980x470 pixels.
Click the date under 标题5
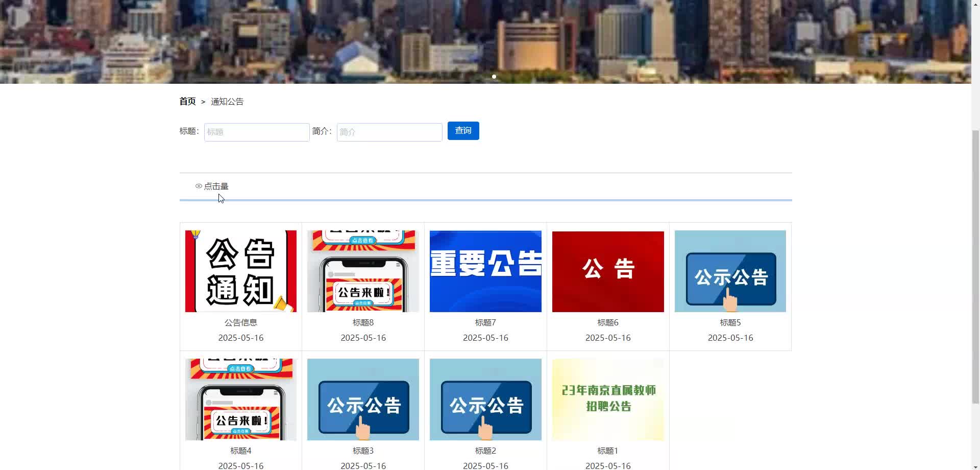[x=730, y=338]
